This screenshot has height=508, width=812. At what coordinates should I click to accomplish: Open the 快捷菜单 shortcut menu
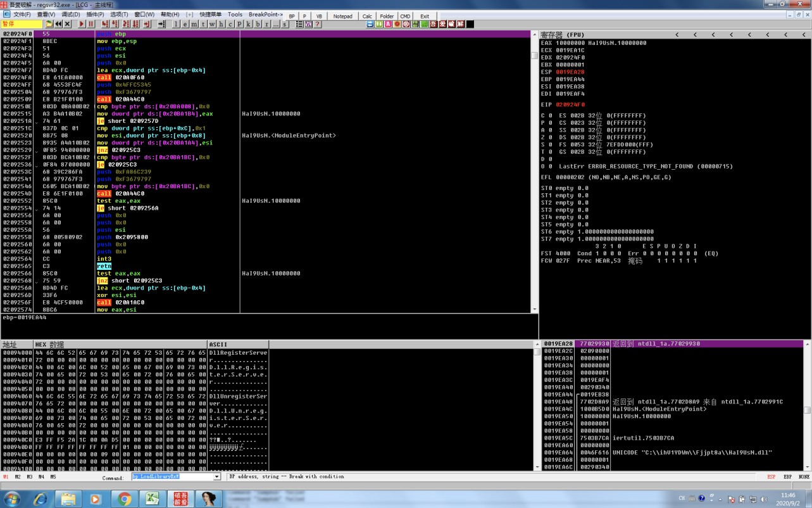click(x=210, y=15)
